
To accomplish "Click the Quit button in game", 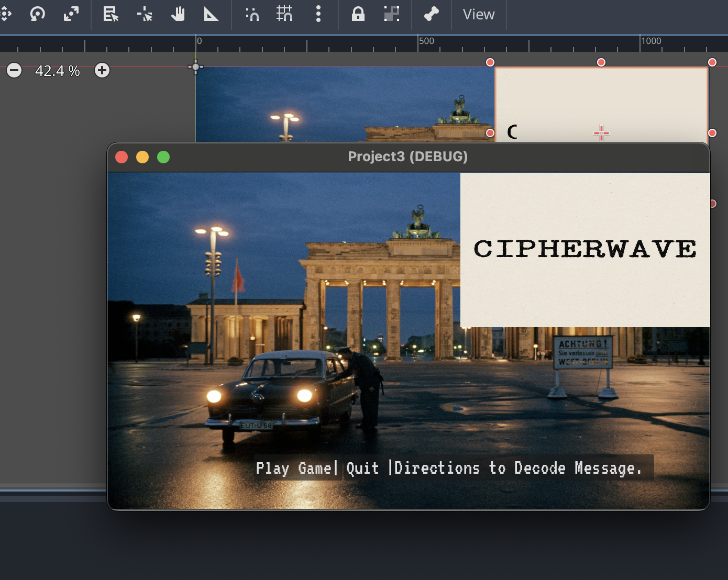I will pos(362,468).
